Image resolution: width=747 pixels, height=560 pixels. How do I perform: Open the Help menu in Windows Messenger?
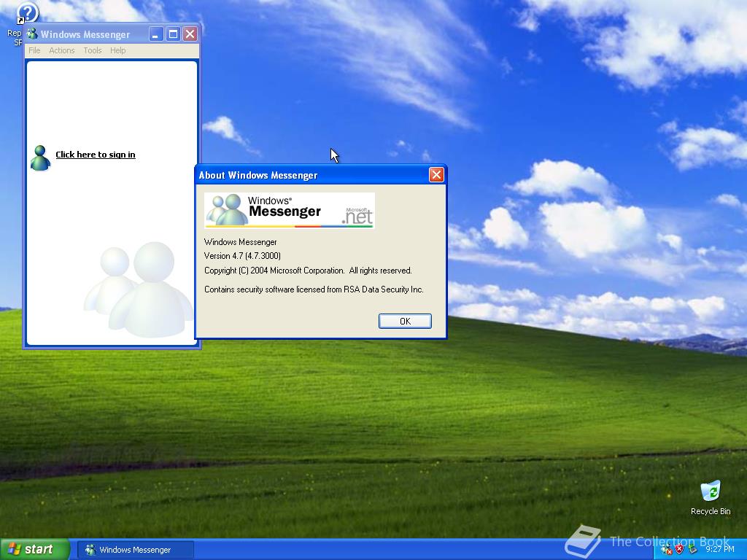click(x=117, y=50)
